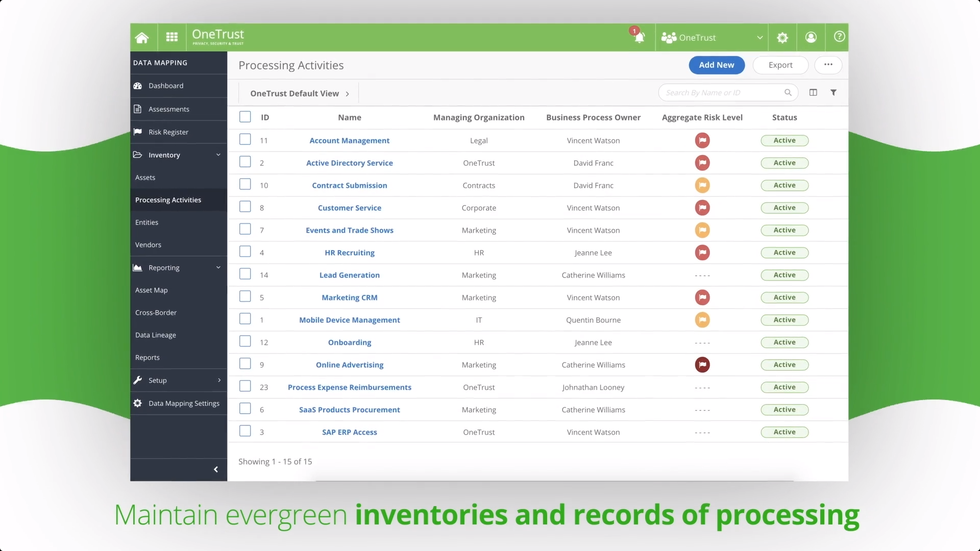Toggle the select-all checkbox in table header
980x551 pixels.
point(245,116)
